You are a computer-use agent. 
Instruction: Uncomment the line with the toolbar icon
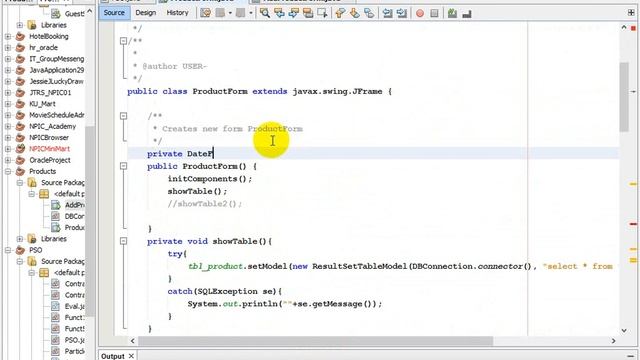[467, 13]
